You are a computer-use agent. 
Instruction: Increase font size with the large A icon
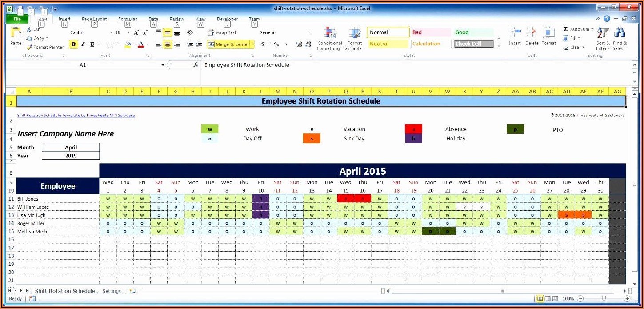pyautogui.click(x=136, y=32)
